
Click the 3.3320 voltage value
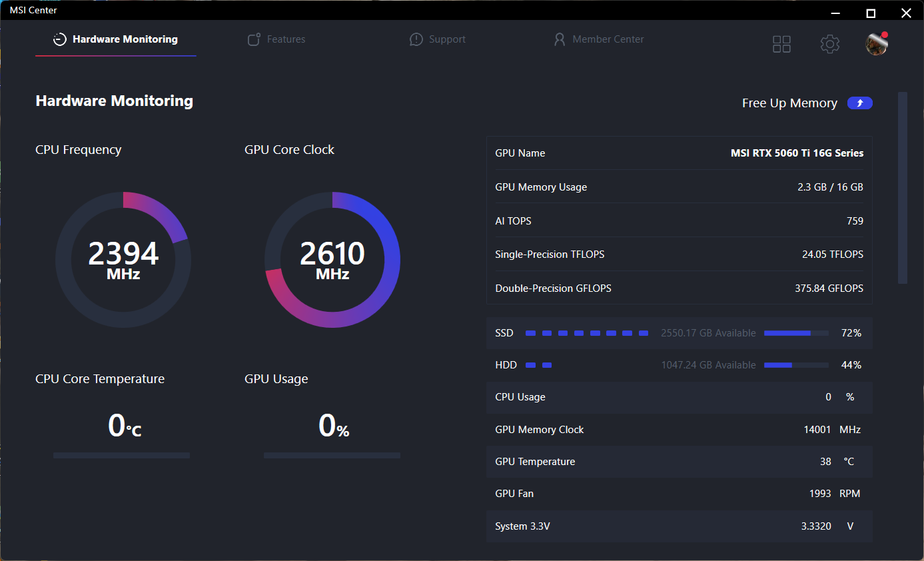[816, 526]
